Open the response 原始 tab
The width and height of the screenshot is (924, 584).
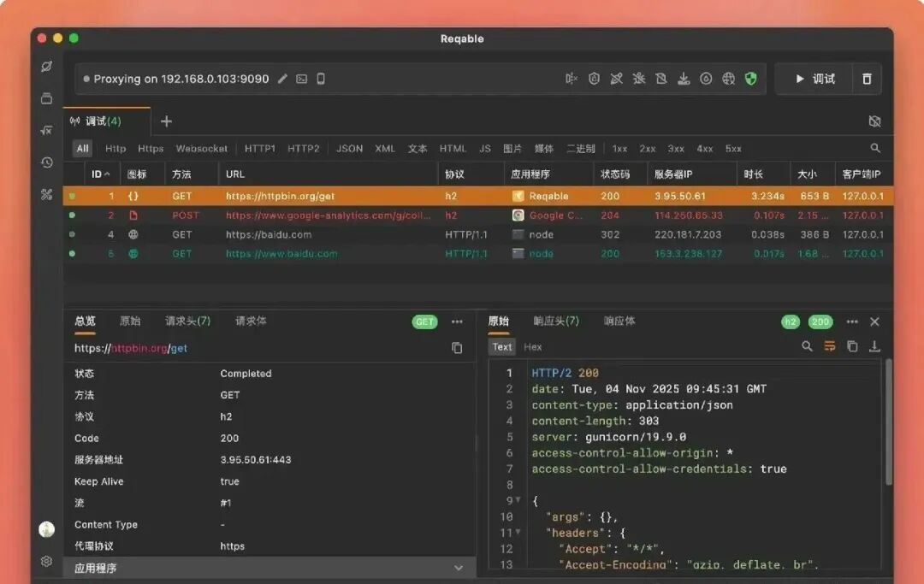499,321
